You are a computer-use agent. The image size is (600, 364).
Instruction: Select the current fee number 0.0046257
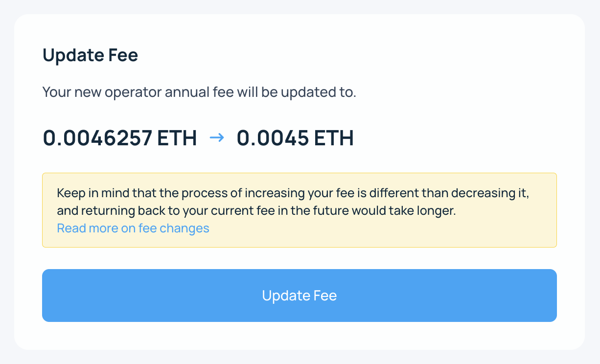tap(97, 138)
